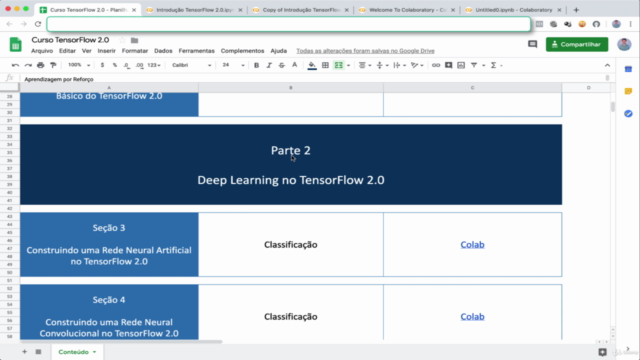Open the Ferramentas menu
The height and width of the screenshot is (360, 640).
click(196, 51)
